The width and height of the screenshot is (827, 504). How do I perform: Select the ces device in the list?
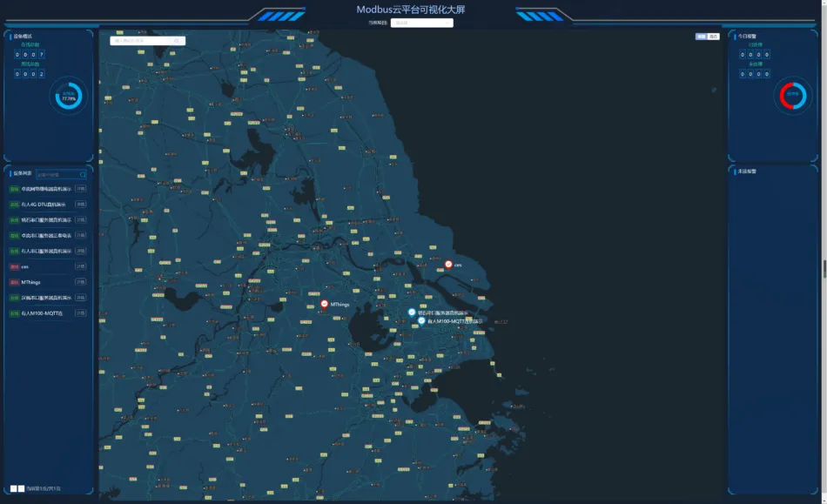coord(25,266)
